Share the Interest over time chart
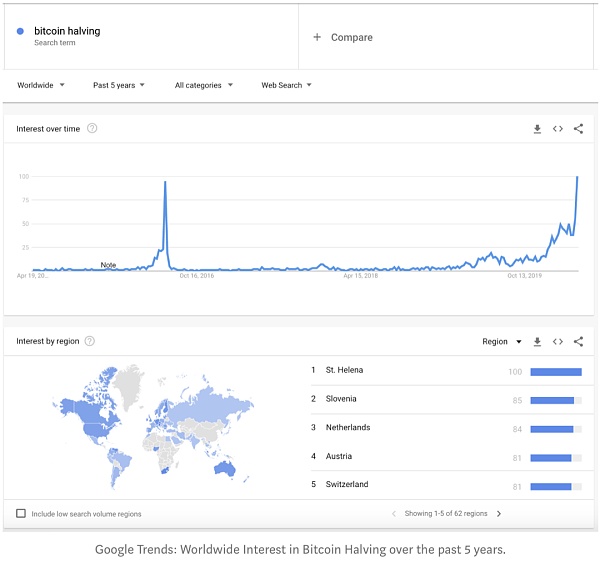Image resolution: width=600 pixels, height=562 pixels. tap(578, 129)
